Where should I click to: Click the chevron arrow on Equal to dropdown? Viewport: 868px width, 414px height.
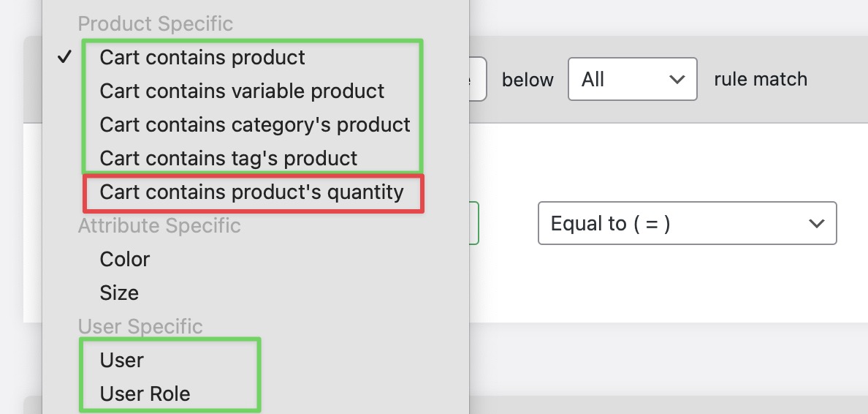(x=817, y=223)
